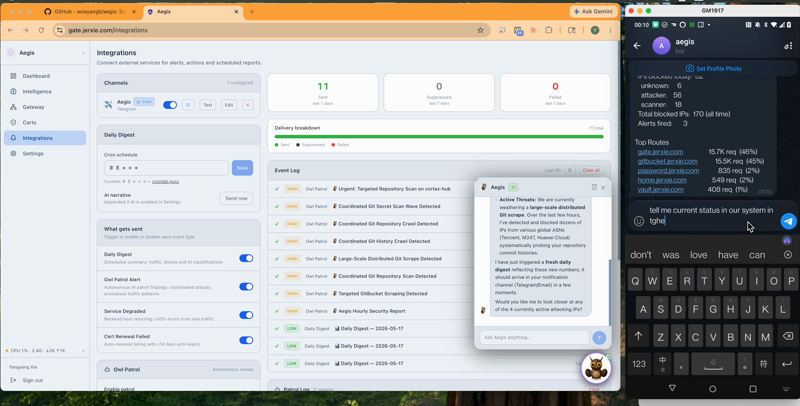The height and width of the screenshot is (406, 800).
Task: Tap backspace key on phone keyboard
Action: click(788, 336)
